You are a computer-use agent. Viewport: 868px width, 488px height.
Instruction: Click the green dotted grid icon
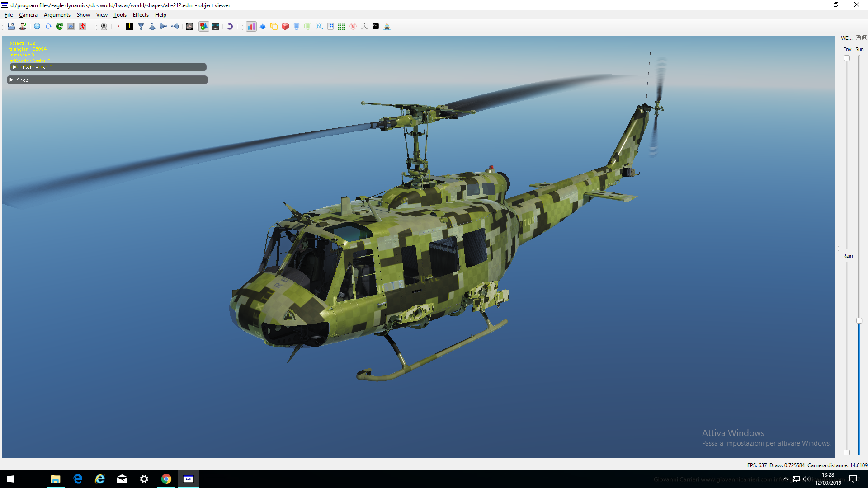click(x=342, y=26)
